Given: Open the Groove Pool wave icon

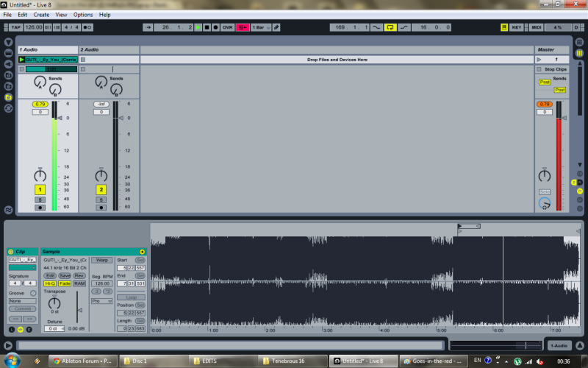Looking at the screenshot, I should click(x=8, y=210).
